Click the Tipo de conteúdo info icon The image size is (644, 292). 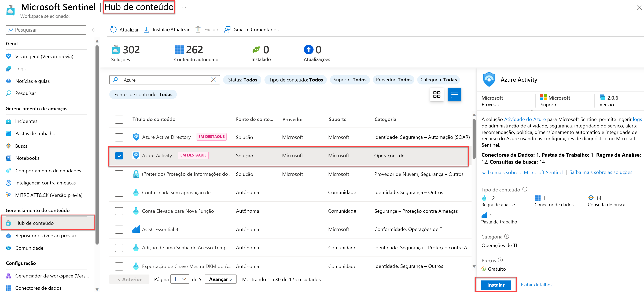coord(525,189)
